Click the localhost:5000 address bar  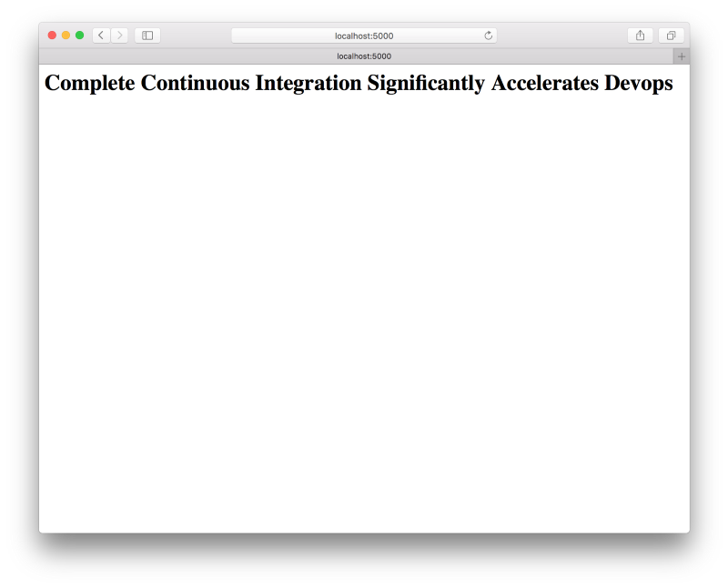[364, 35]
